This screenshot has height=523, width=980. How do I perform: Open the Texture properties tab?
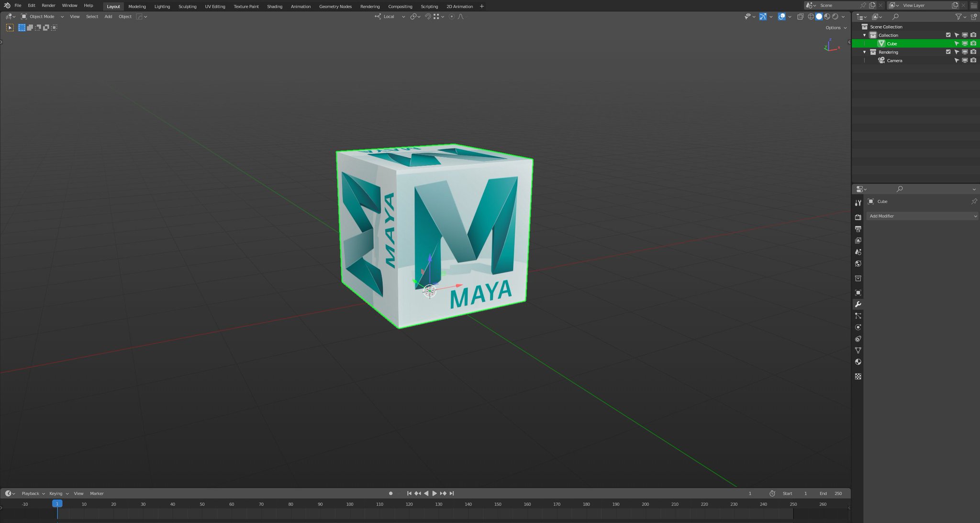(858, 376)
